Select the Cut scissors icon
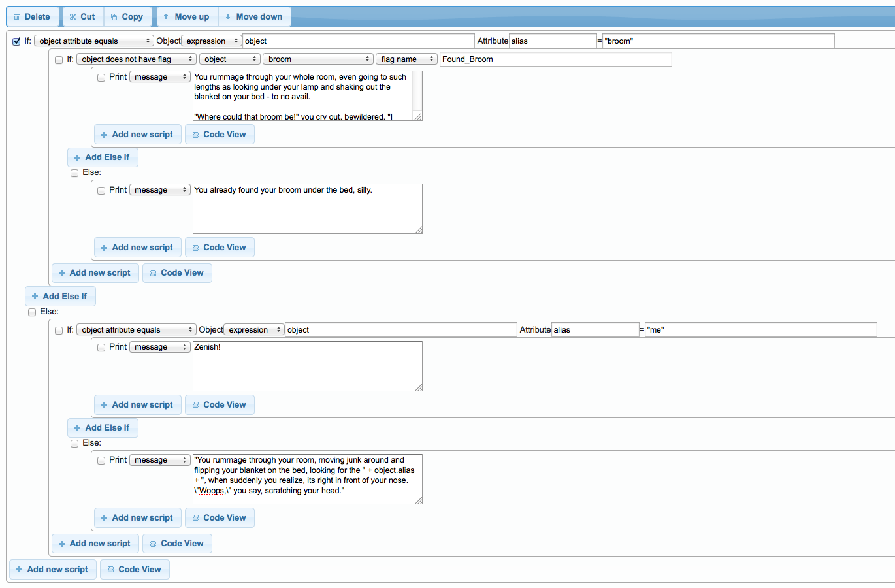 [x=71, y=16]
